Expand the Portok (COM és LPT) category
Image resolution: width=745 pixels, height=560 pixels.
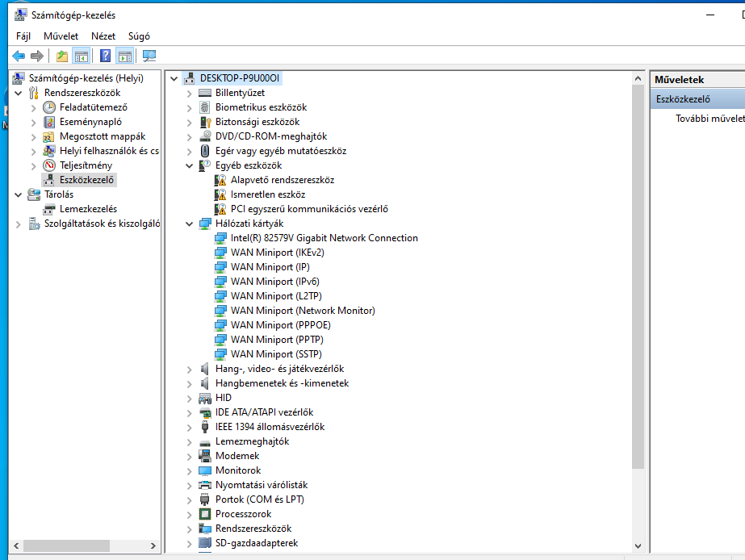click(189, 500)
